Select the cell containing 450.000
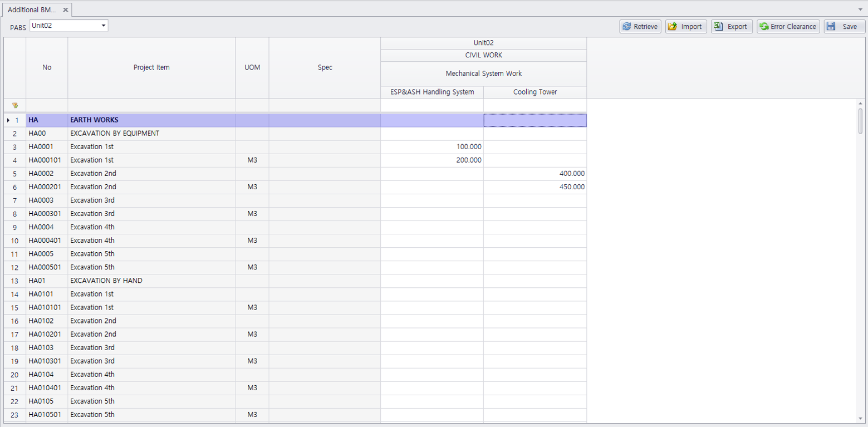The image size is (868, 427). pos(534,187)
